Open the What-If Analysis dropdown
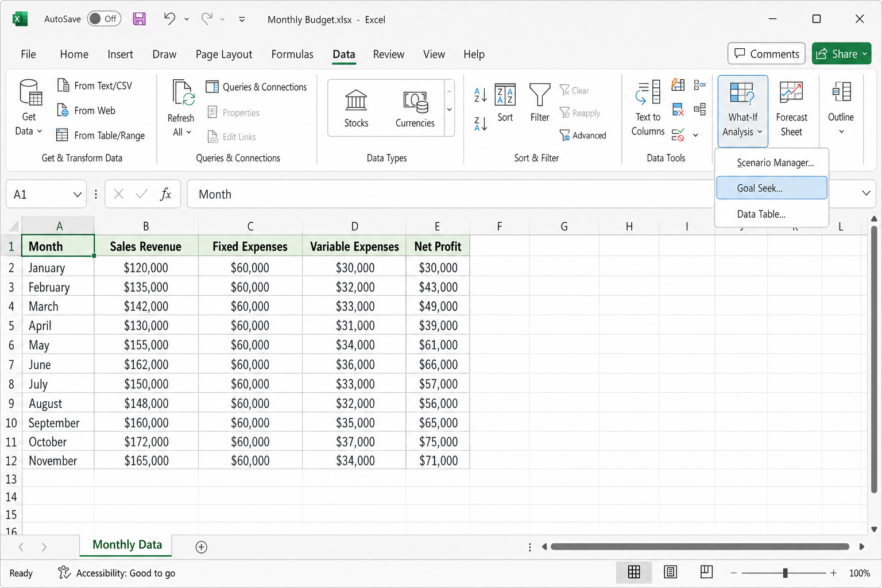Viewport: 882px width, 588px height. click(x=742, y=111)
